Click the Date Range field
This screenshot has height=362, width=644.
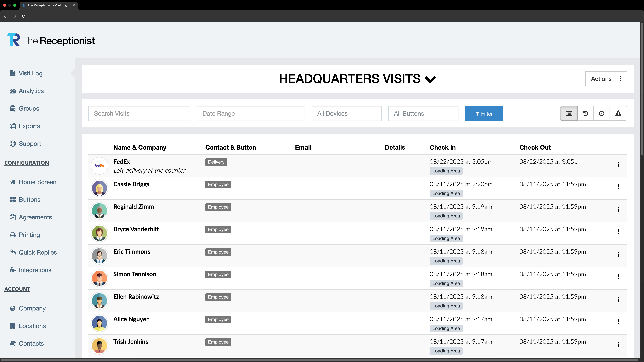tap(251, 113)
